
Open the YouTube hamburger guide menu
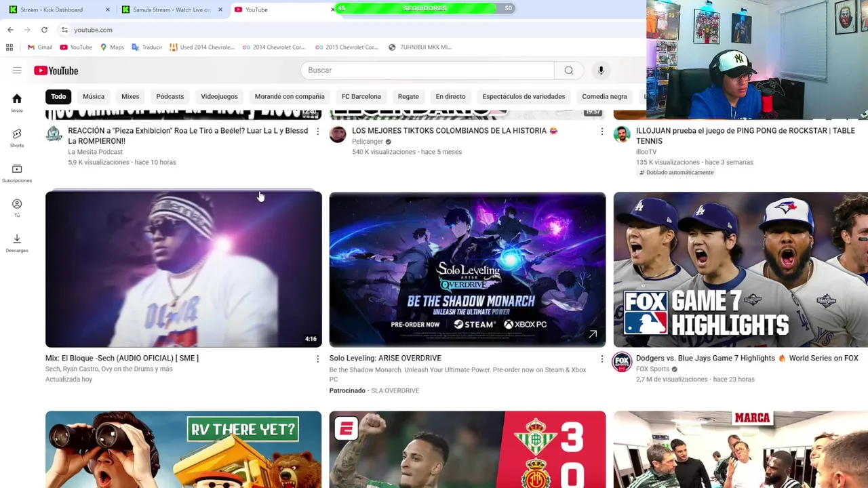click(17, 70)
